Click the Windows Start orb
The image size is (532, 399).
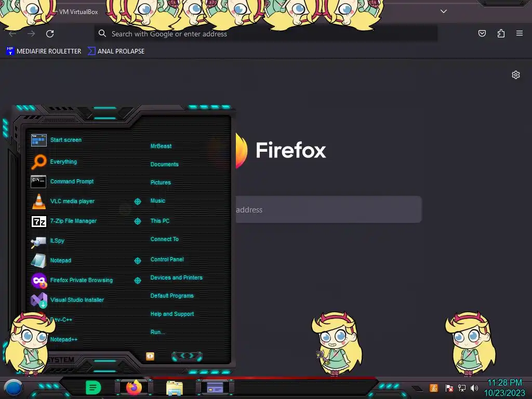(13, 388)
